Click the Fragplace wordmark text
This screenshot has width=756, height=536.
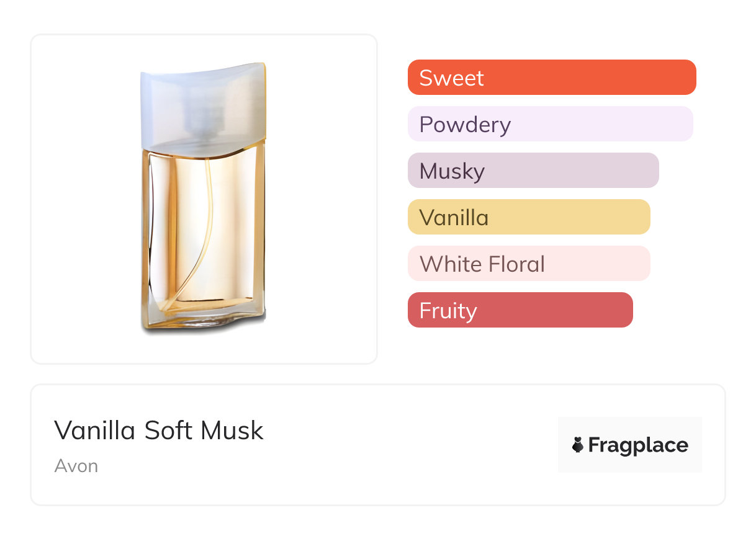click(638, 445)
